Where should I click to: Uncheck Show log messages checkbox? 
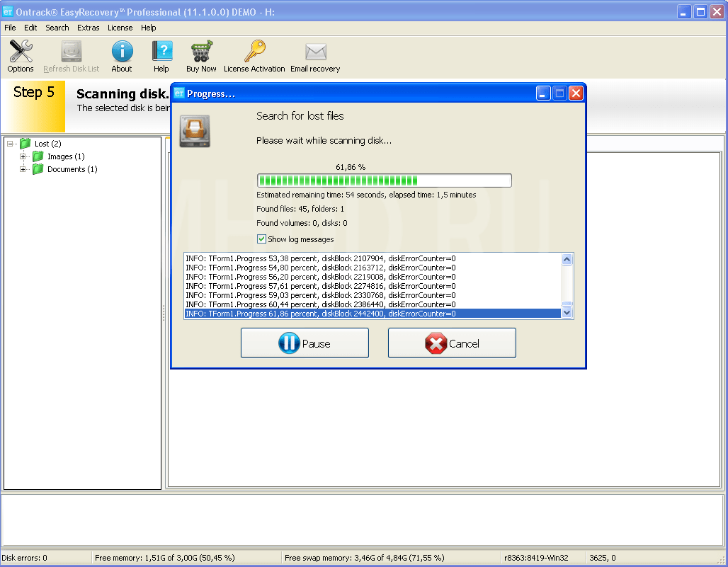click(261, 239)
